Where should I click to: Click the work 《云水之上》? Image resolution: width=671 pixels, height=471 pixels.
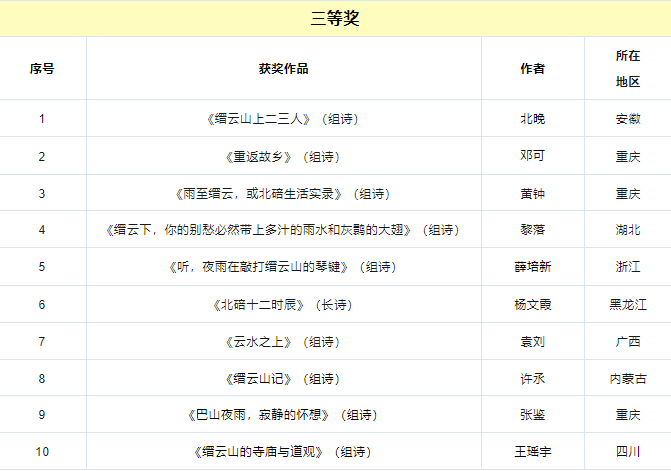tap(258, 342)
